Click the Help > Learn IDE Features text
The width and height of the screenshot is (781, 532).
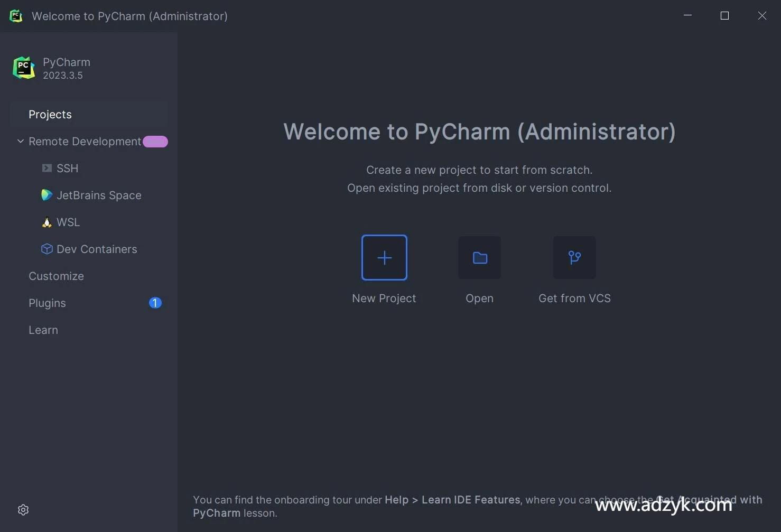pyautogui.click(x=452, y=500)
